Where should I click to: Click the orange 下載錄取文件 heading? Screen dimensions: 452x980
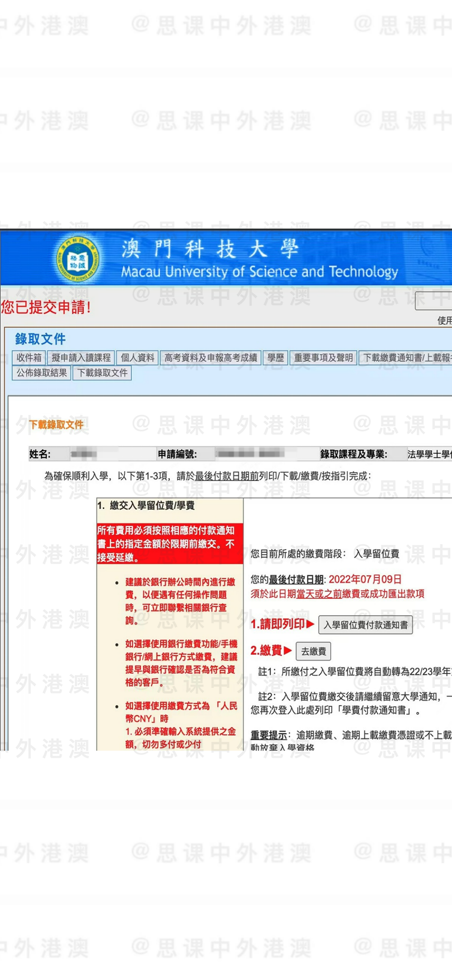click(x=56, y=425)
